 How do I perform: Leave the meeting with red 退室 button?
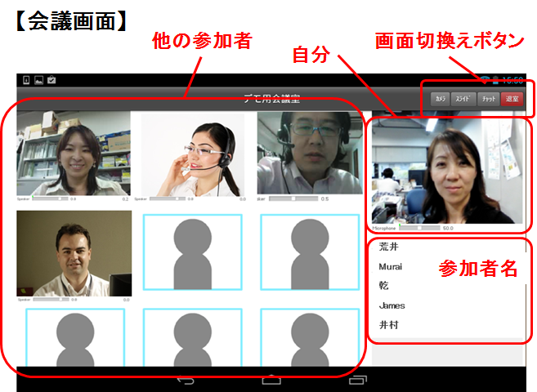coord(512,99)
